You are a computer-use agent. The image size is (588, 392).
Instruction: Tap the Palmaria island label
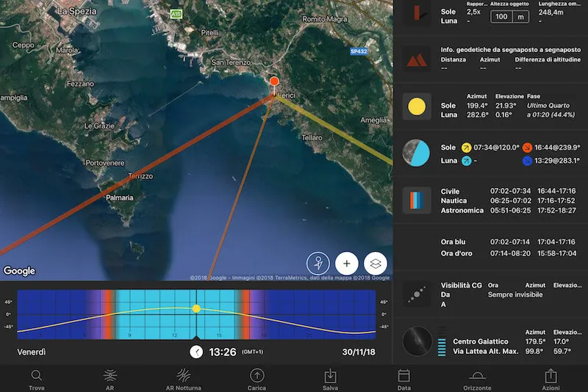tap(120, 197)
